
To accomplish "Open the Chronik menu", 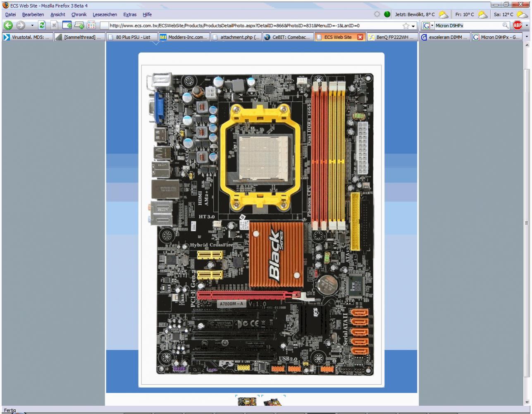I will (79, 14).
